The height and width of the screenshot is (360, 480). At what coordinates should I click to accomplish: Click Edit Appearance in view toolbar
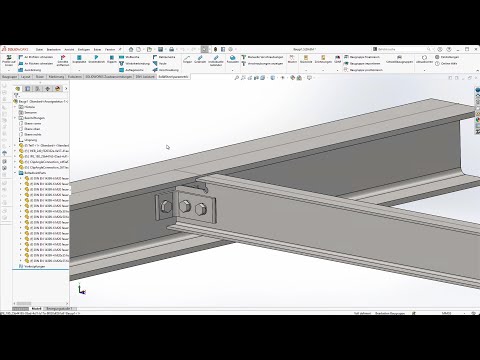point(292,78)
